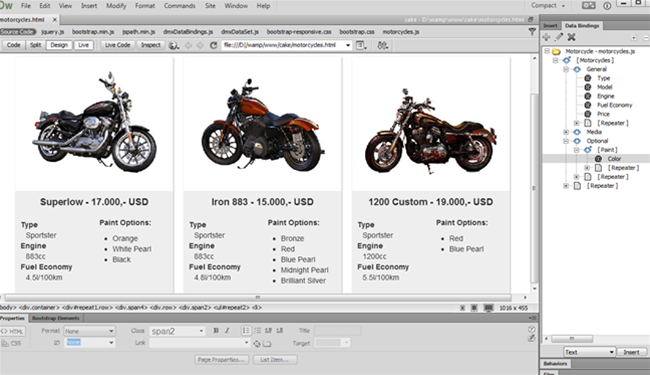Expand the Media node
Screen dimensions: 650x375
point(566,132)
